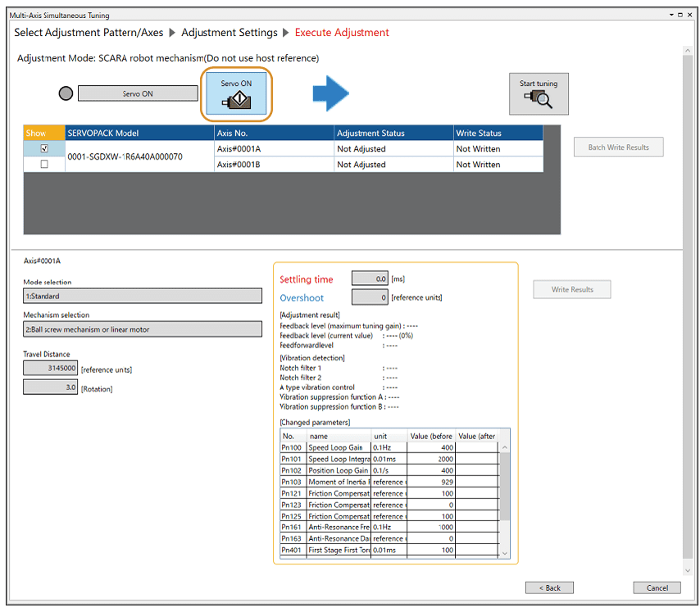Click the Travel Distance reference units field

(50, 369)
